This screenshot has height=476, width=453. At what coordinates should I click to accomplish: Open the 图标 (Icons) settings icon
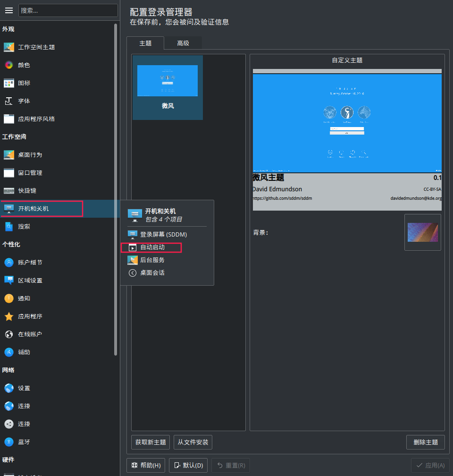click(x=8, y=83)
